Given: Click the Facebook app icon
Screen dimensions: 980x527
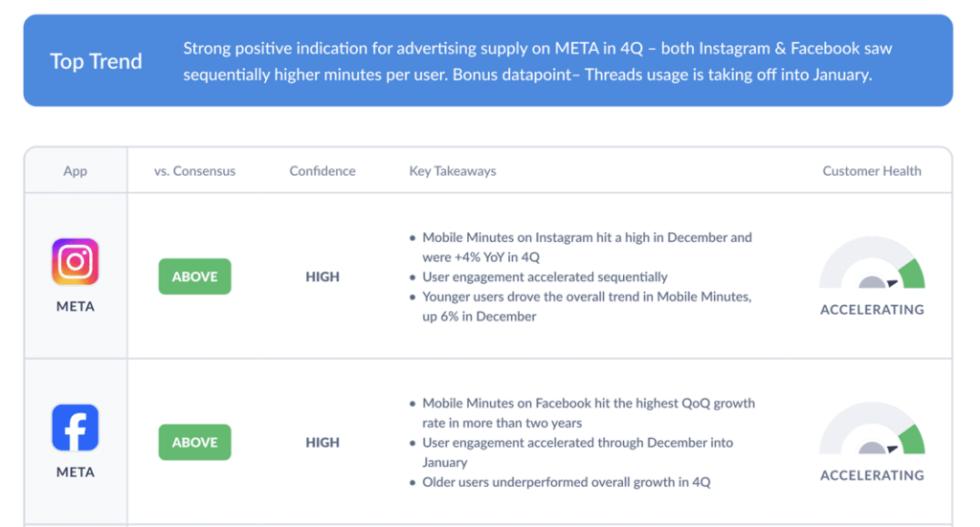Looking at the screenshot, I should point(76,428).
